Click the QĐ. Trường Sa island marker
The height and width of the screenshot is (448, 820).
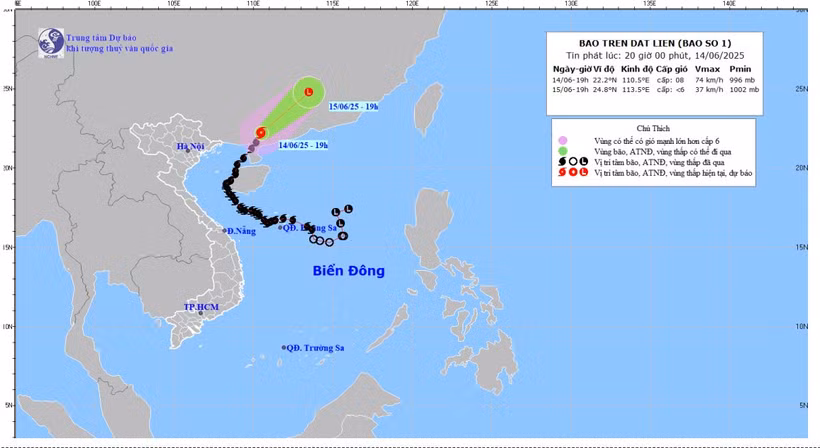point(283,348)
